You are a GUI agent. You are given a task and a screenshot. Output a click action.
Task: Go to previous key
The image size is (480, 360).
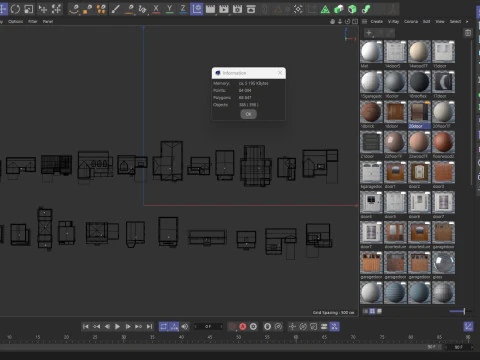pos(96,326)
